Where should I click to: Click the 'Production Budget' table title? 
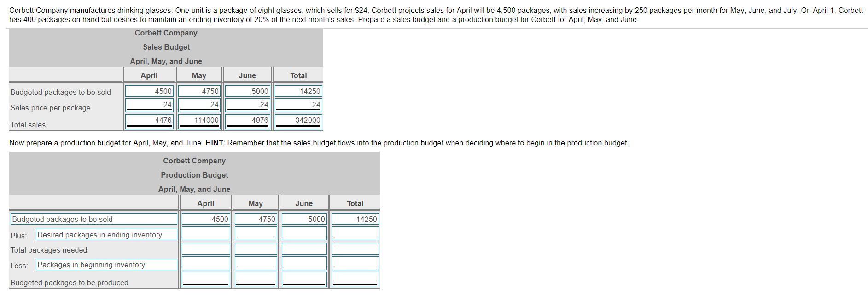[194, 175]
